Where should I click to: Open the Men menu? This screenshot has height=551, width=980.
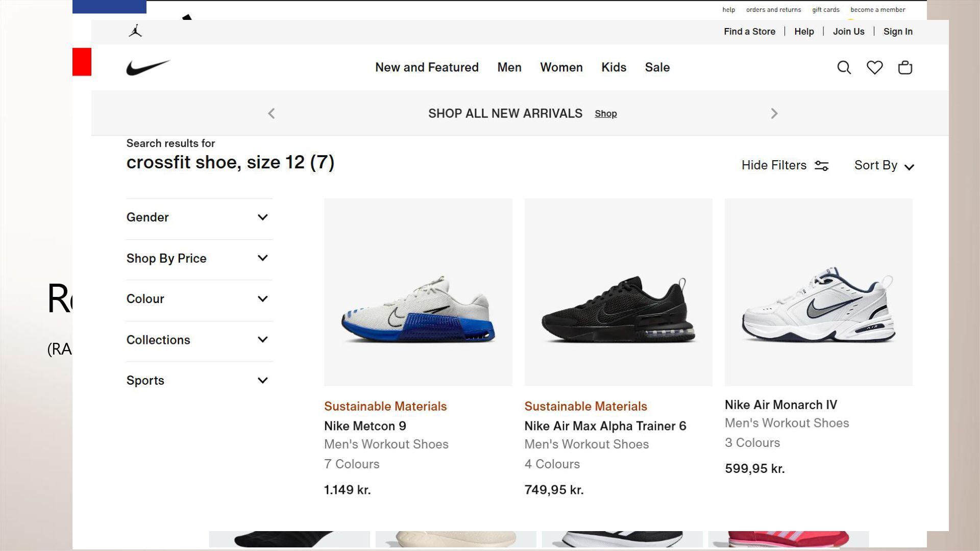pyautogui.click(x=509, y=67)
